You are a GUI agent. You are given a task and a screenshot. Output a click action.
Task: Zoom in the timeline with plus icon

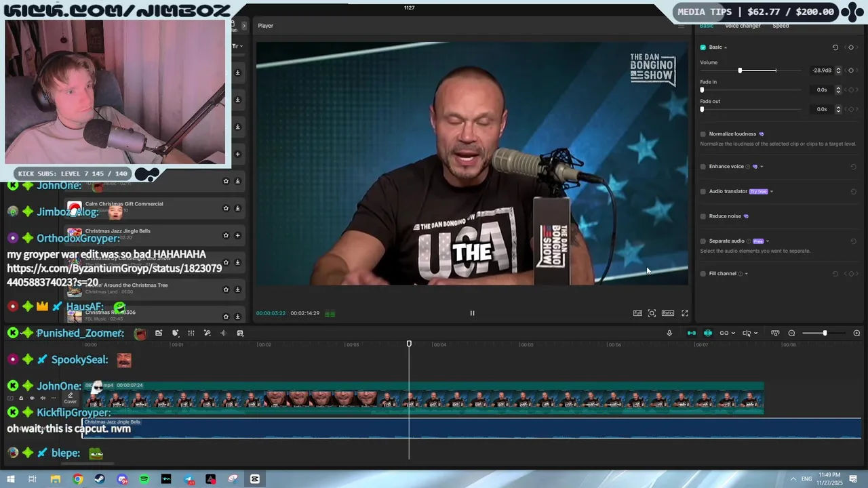(x=856, y=333)
